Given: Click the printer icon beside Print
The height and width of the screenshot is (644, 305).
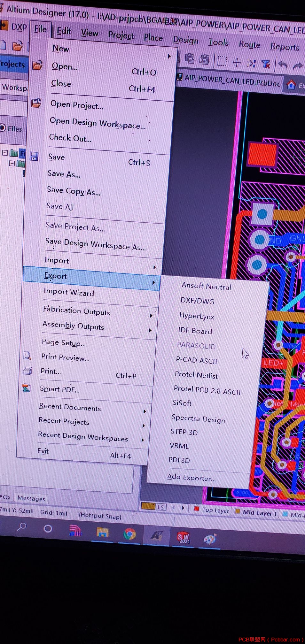Looking at the screenshot, I should (27, 370).
